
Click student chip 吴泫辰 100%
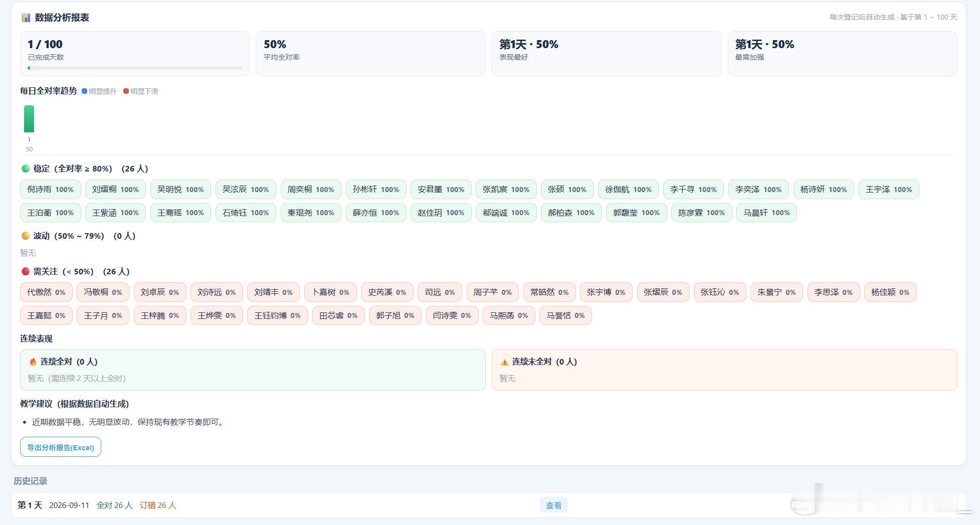(246, 190)
